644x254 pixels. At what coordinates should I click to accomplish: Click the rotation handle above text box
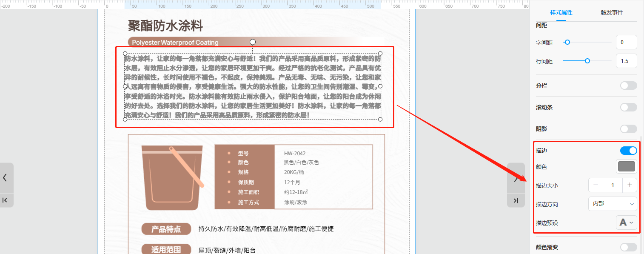[x=253, y=42]
